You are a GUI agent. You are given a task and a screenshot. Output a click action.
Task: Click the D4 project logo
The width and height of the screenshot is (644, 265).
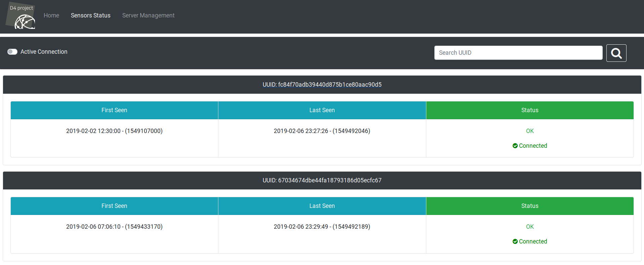pos(21,16)
